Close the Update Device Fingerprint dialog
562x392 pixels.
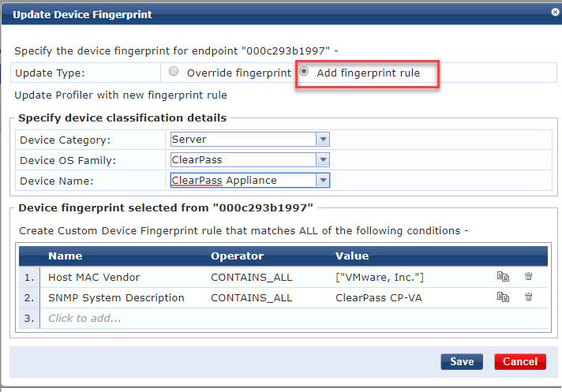(x=555, y=12)
